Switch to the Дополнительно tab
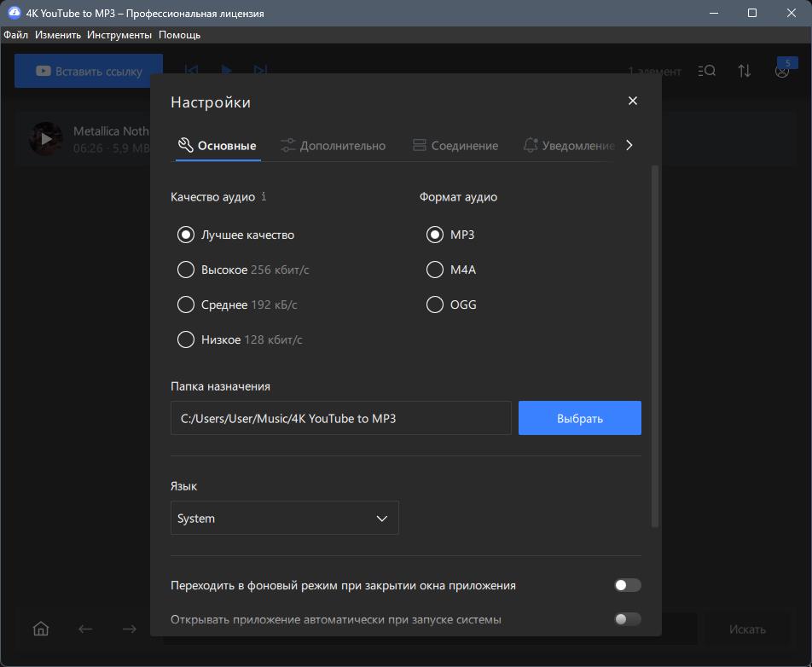This screenshot has width=812, height=667. point(333,146)
